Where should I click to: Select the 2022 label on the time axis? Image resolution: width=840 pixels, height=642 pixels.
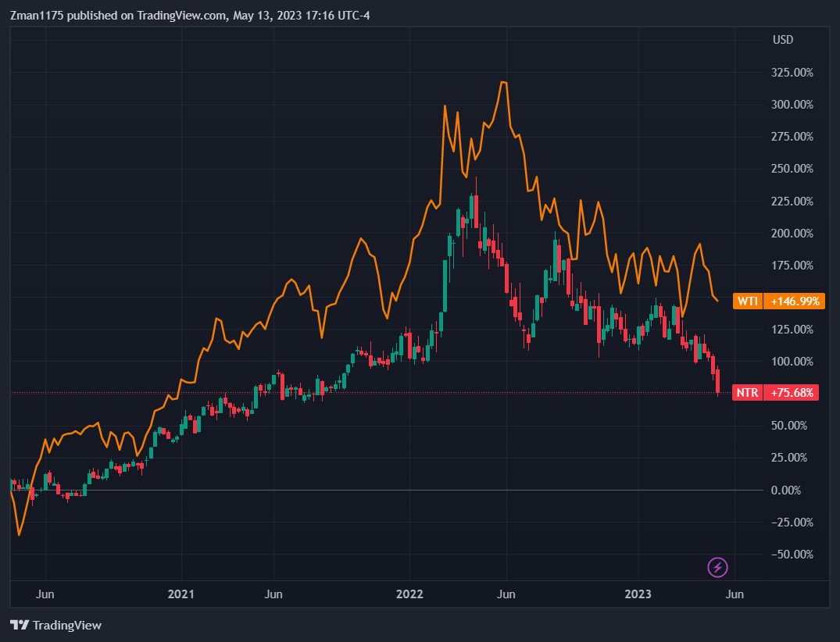click(x=409, y=594)
